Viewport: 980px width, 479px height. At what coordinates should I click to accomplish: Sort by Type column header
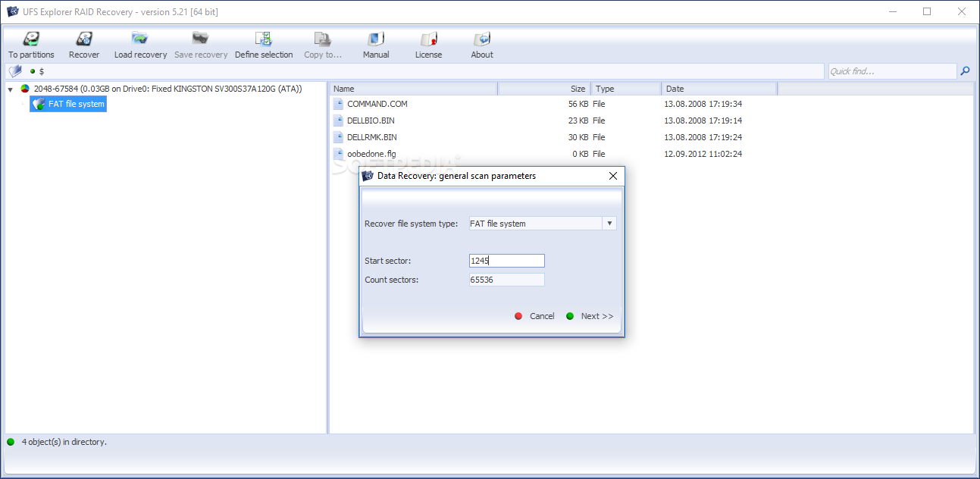626,89
